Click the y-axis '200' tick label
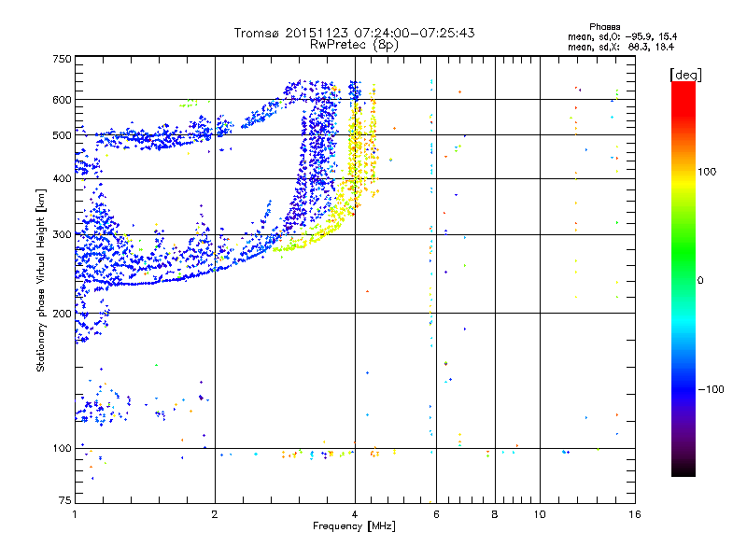The width and height of the screenshot is (747, 560). tap(62, 314)
